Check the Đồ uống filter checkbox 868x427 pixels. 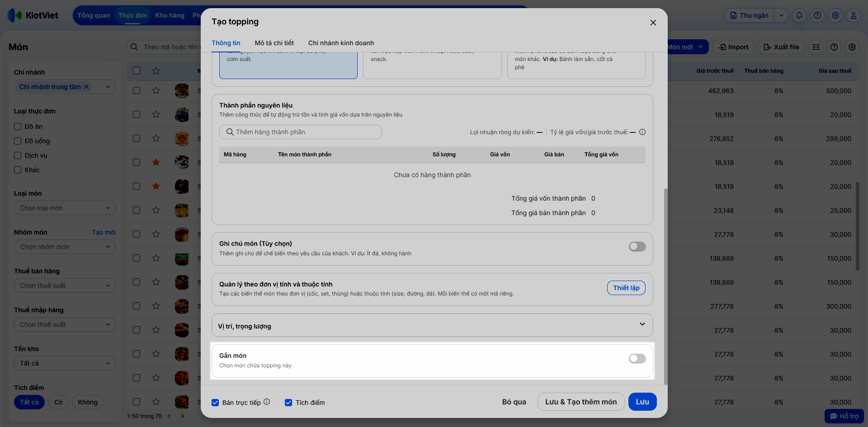18,141
